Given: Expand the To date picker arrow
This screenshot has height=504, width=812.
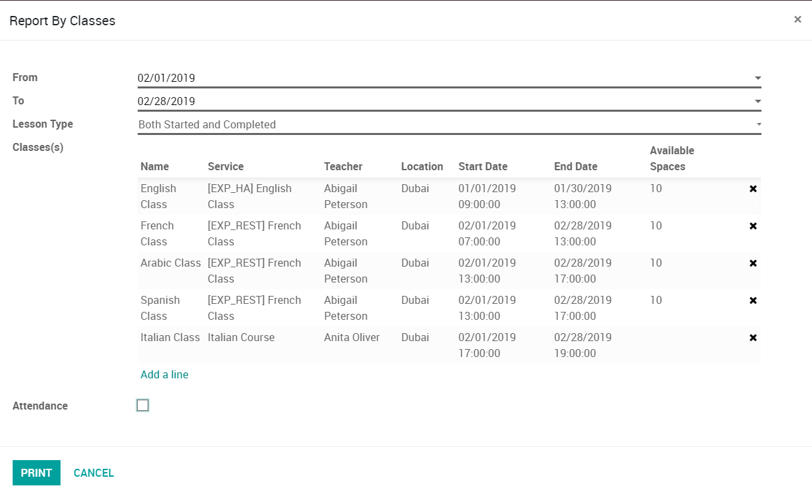Looking at the screenshot, I should pyautogui.click(x=757, y=102).
